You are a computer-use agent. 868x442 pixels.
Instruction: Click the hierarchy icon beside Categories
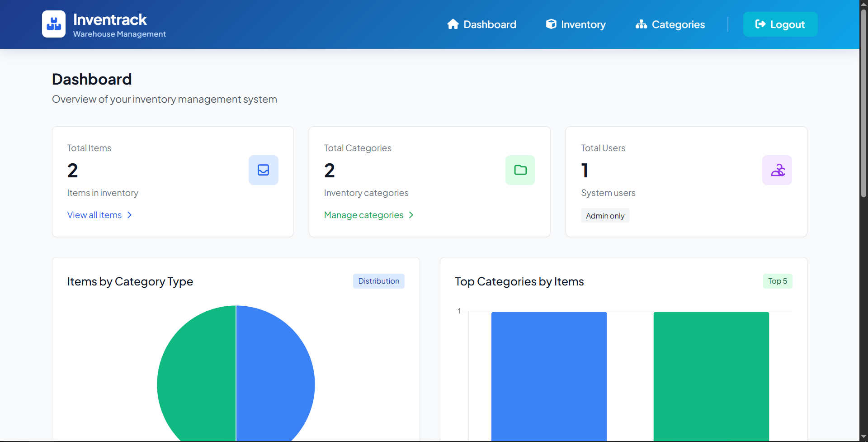tap(641, 24)
